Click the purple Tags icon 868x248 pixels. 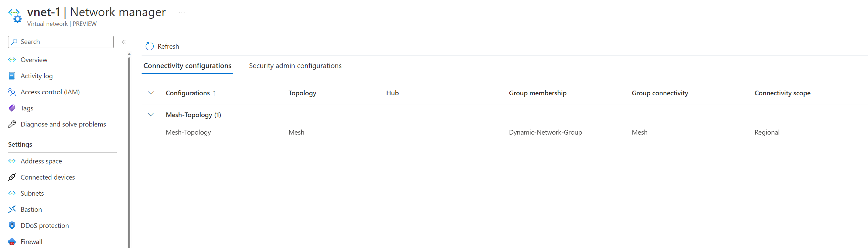tap(12, 108)
